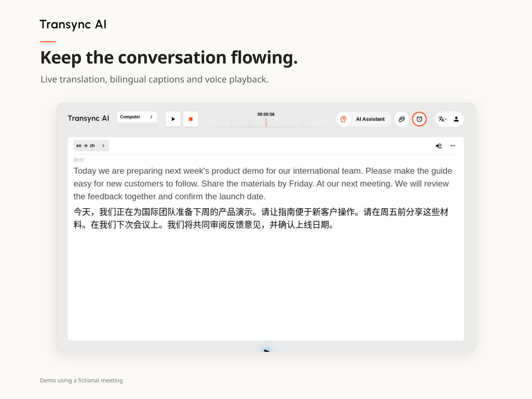532x399 pixels.
Task: Click the Transync AI logo in the toolbar
Action: pyautogui.click(x=88, y=119)
